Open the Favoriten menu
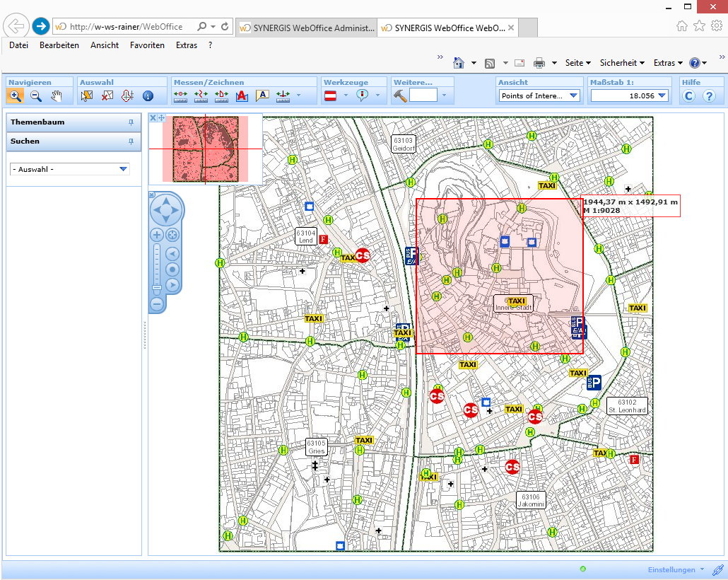This screenshot has width=728, height=580. pos(147,45)
